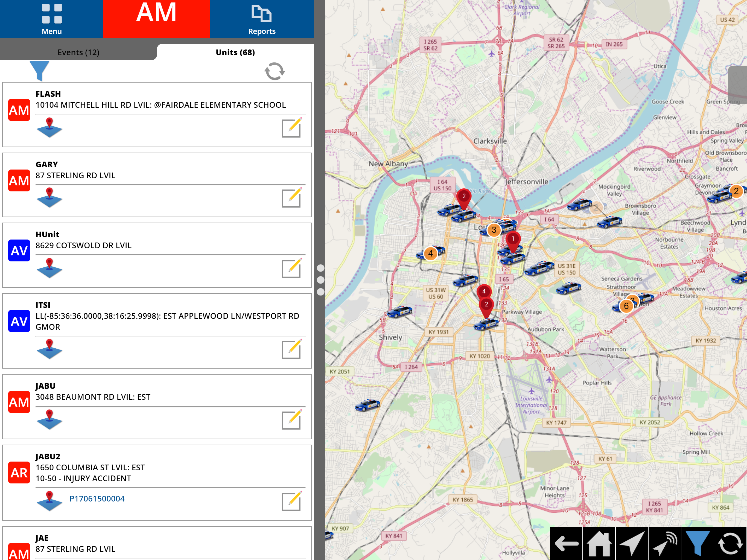
Task: Click the AR status badge for JABU2
Action: (x=19, y=472)
